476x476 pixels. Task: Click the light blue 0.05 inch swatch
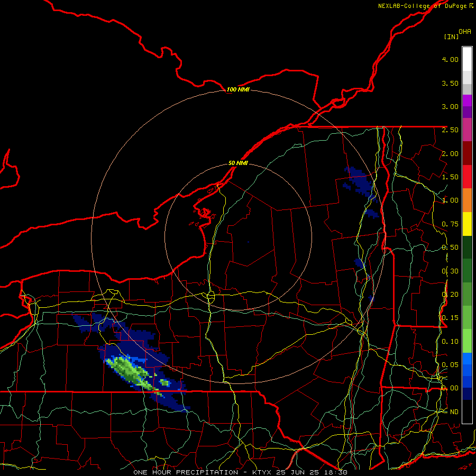coord(467,359)
